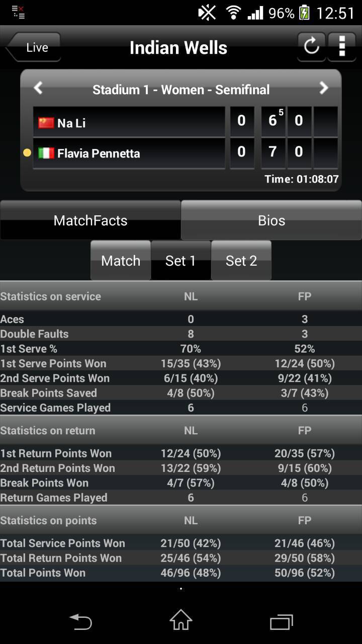Select the Set 2 statistics tab
The height and width of the screenshot is (644, 362).
241,261
